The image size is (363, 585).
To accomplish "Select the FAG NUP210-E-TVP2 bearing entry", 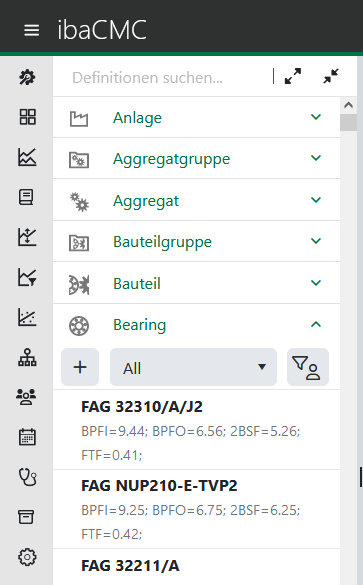I will tap(197, 509).
